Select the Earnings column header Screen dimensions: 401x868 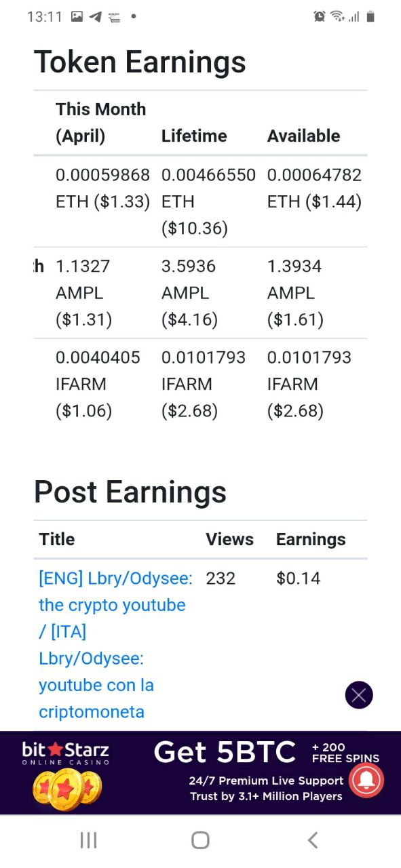coord(311,539)
